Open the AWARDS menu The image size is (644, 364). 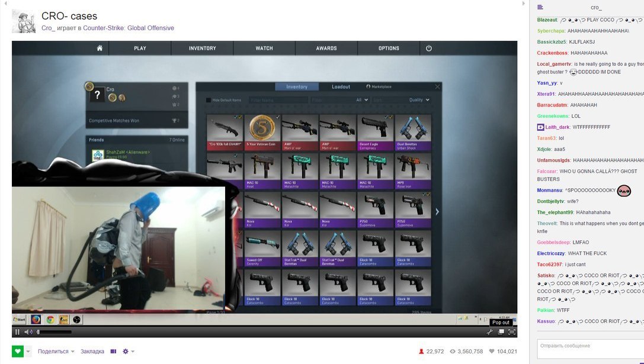(x=326, y=48)
